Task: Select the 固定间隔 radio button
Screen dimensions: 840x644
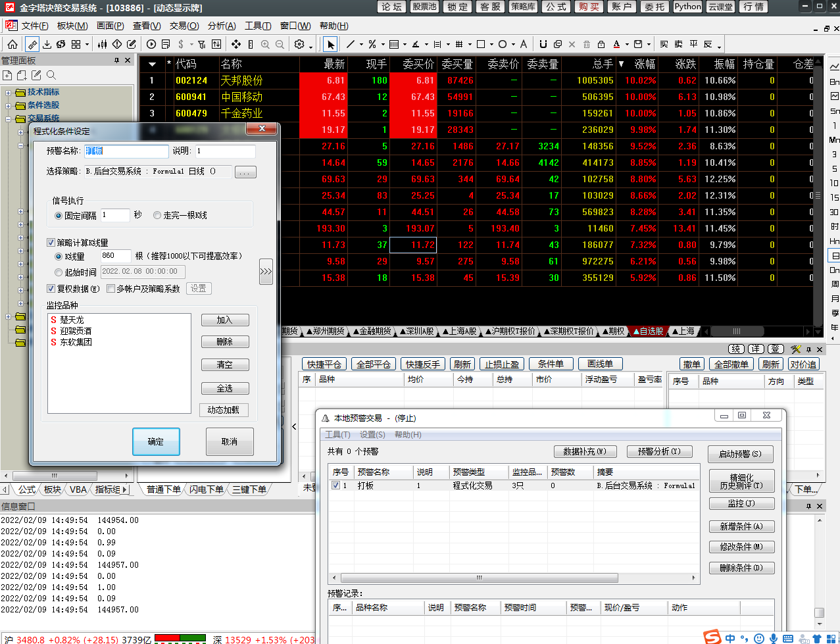Action: tap(59, 216)
